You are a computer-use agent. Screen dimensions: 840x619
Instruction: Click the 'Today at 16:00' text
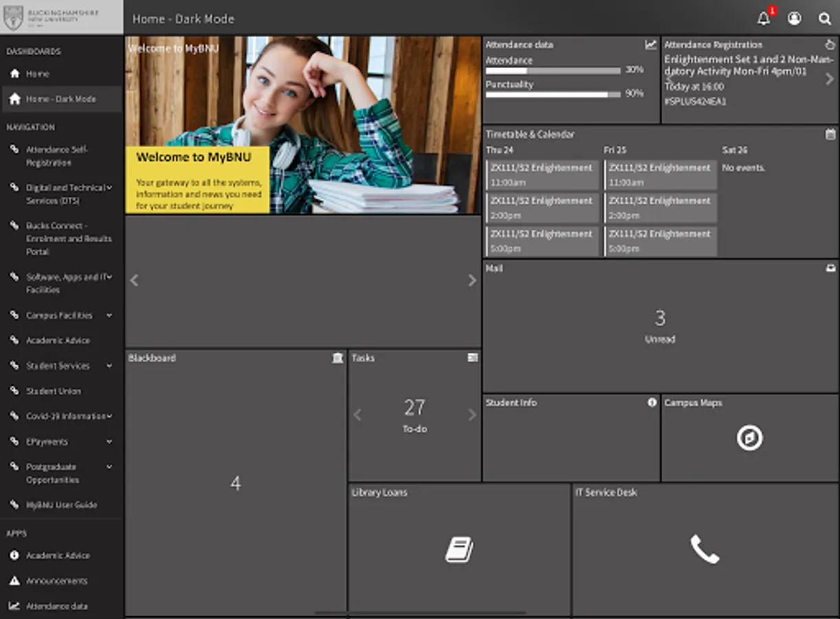point(694,87)
